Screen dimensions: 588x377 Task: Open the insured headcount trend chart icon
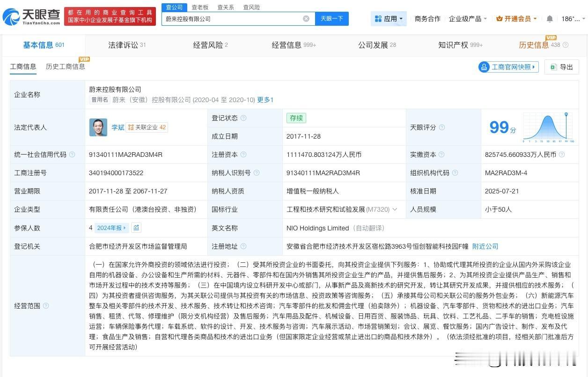click(136, 228)
